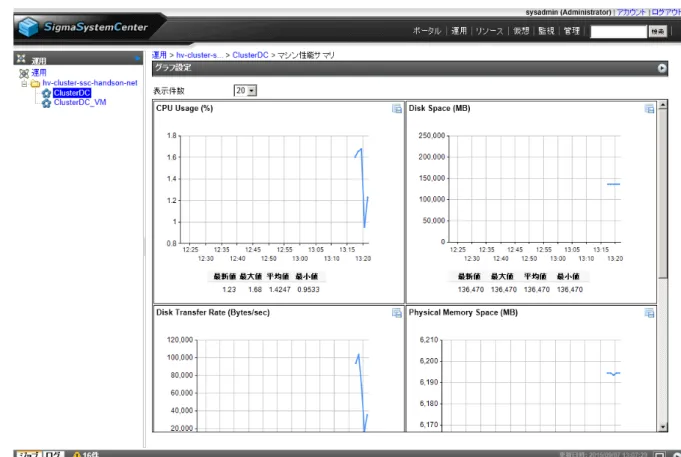Viewport: 681px width, 457px height.
Task: Open the Disk Space graph detail icon
Action: (x=649, y=109)
